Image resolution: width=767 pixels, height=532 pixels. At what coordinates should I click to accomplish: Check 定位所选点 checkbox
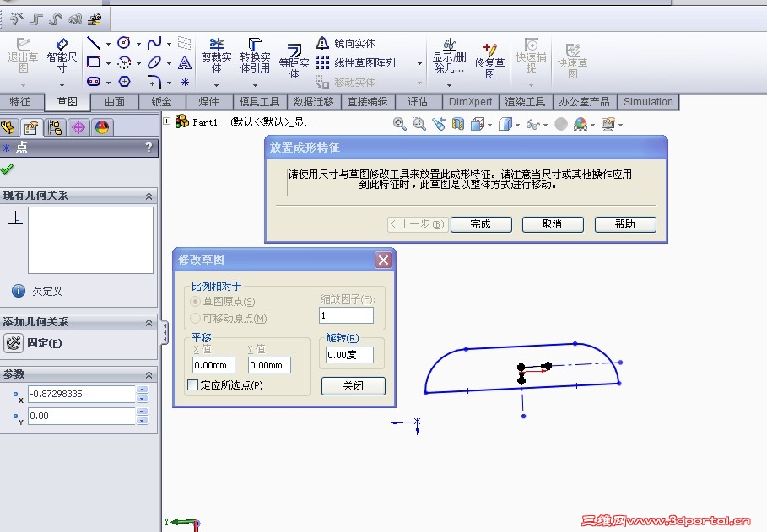click(x=192, y=384)
